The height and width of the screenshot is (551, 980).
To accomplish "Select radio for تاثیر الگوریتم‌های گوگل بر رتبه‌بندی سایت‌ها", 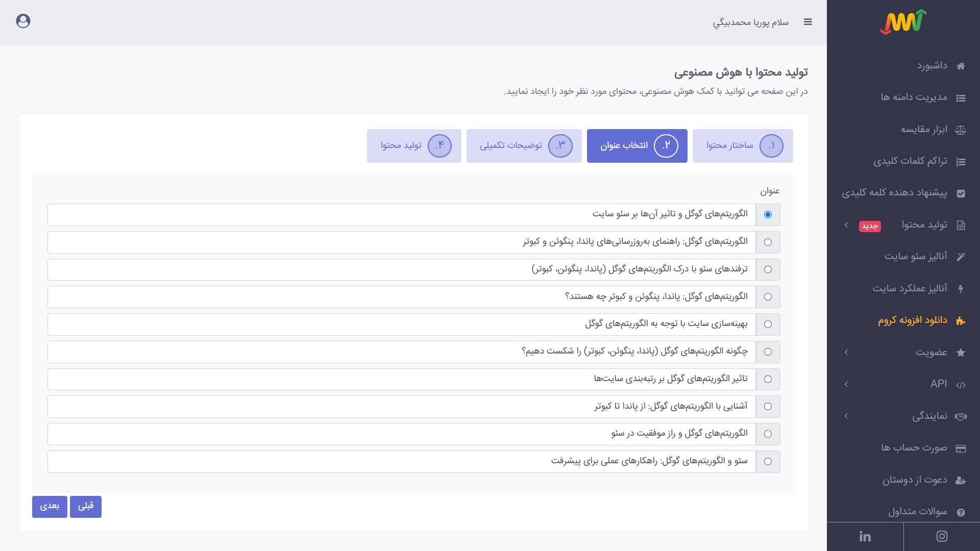I will [x=768, y=380].
